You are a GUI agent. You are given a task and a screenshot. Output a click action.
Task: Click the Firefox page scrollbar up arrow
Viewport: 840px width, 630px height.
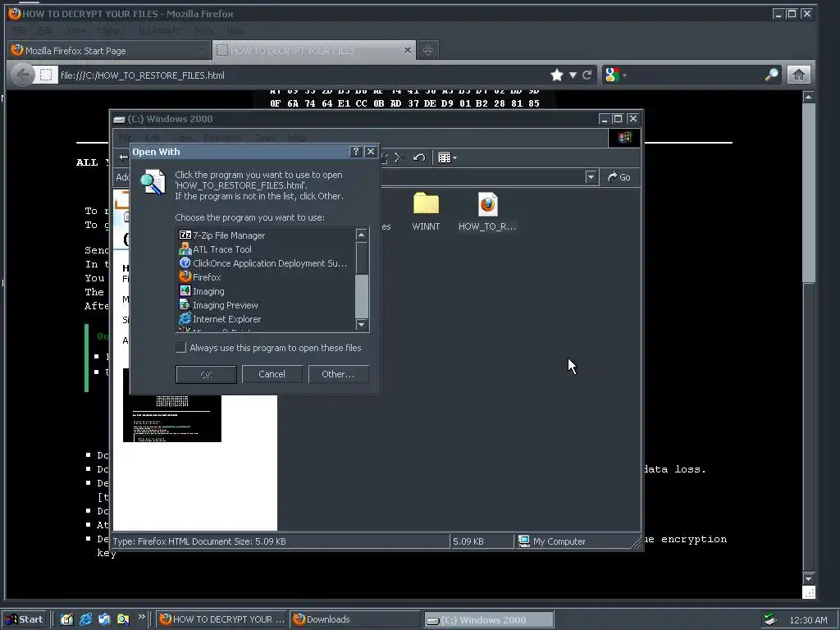808,97
